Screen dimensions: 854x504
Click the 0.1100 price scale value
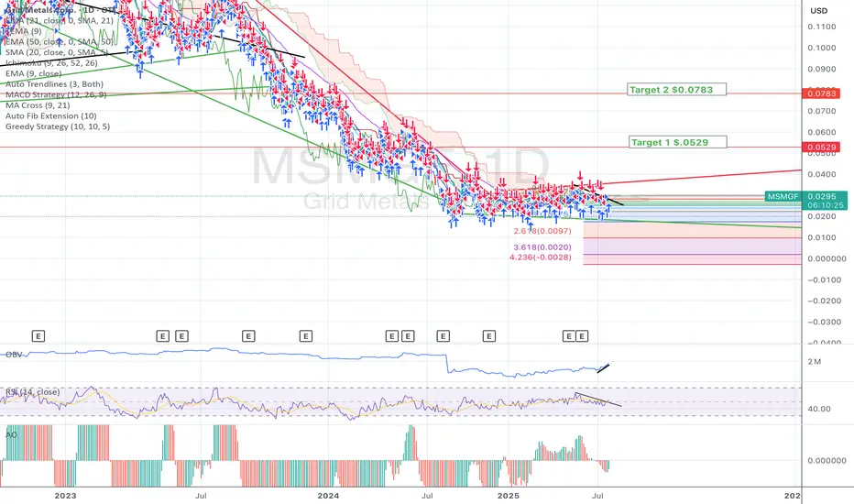[x=821, y=27]
